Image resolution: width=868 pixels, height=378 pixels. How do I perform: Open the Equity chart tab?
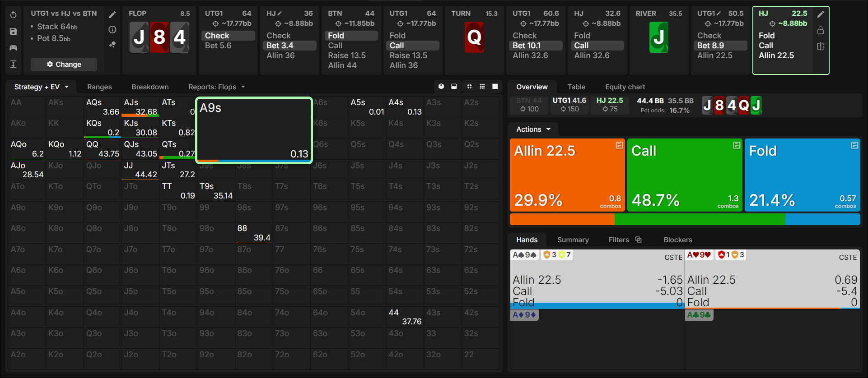pyautogui.click(x=625, y=87)
